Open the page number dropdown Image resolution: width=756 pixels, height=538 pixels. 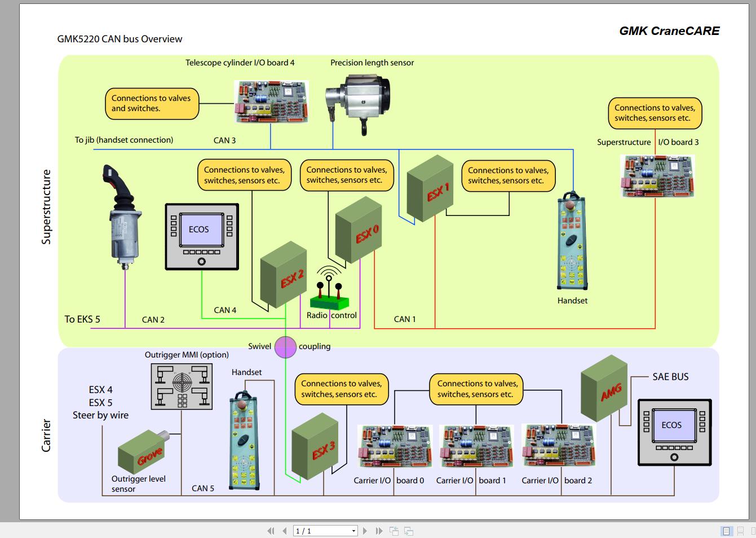(353, 531)
